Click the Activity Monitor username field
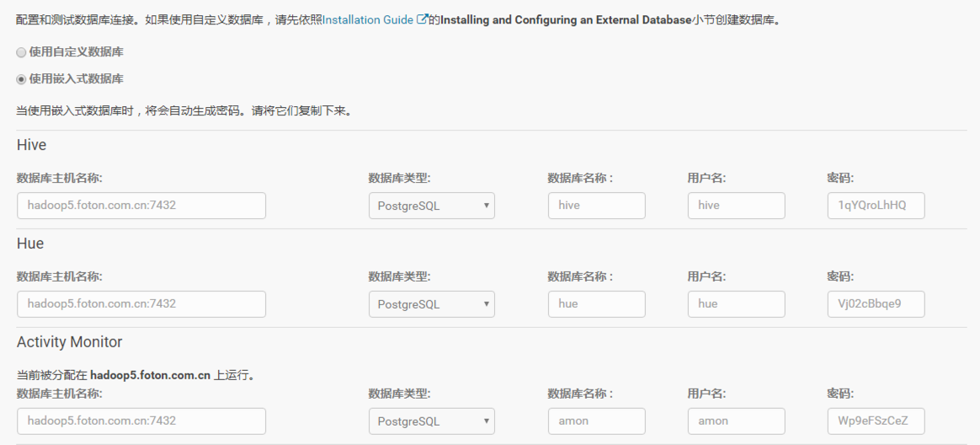Screen dimensions: 980x445 tap(736, 421)
